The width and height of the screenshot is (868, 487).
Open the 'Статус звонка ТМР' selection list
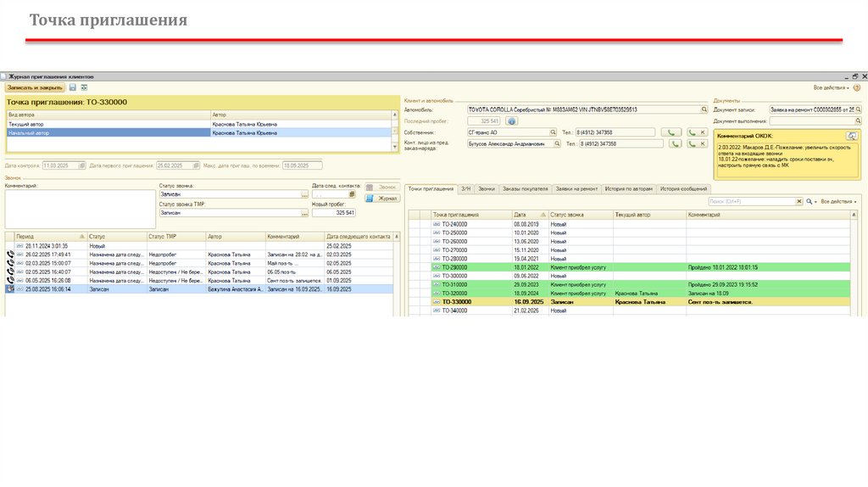[x=304, y=213]
